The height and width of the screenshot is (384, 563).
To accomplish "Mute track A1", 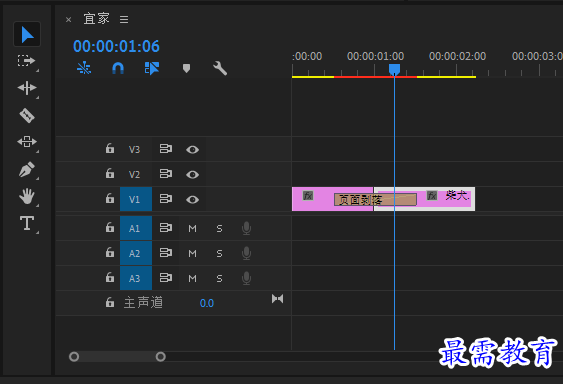I will tap(192, 228).
